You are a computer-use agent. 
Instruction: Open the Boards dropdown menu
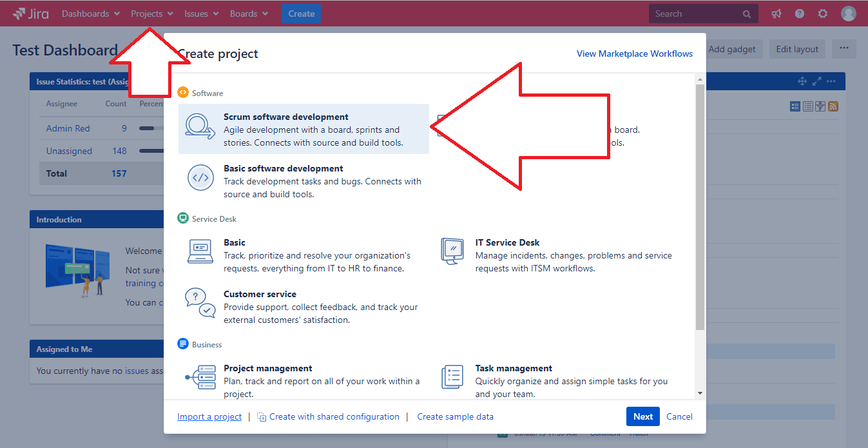pyautogui.click(x=249, y=13)
